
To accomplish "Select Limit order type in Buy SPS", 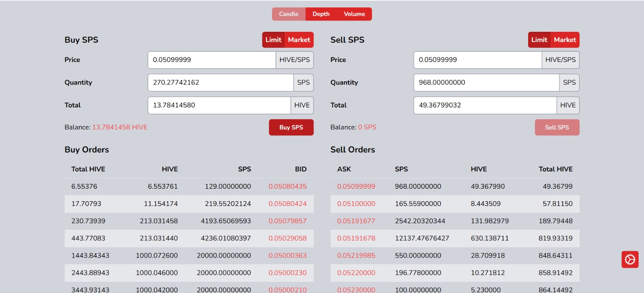I will tap(273, 40).
